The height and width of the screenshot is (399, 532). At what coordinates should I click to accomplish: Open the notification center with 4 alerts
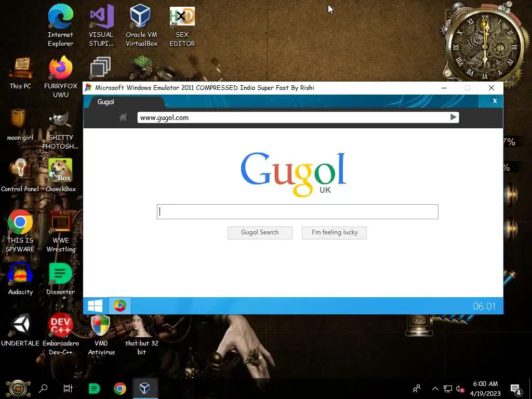516,389
